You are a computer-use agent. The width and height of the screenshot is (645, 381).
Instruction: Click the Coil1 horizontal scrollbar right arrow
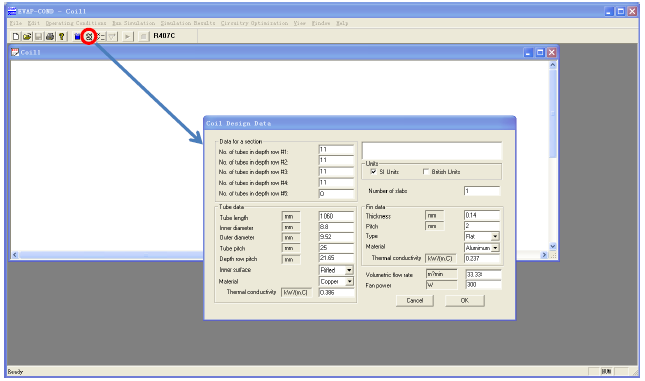[544, 255]
